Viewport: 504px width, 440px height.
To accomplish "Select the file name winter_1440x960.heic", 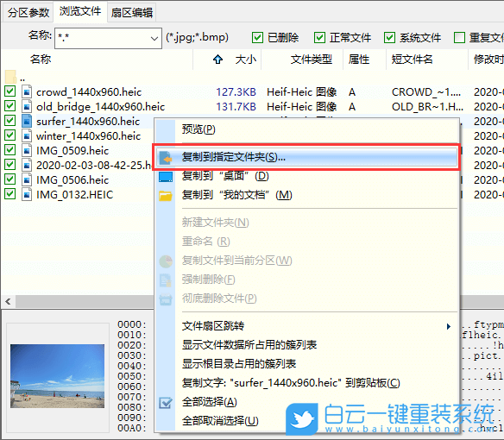I will 88,136.
